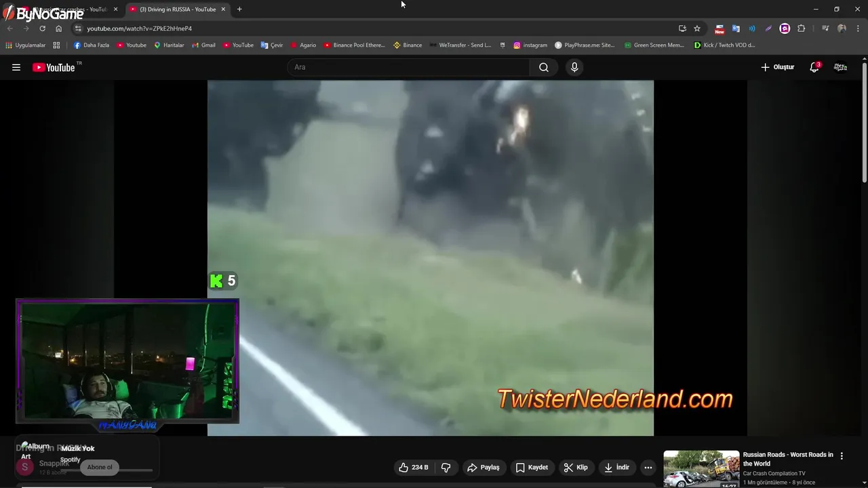Switch to the Driving in RUSSIA tab
Screen dimensions: 868x488
pos(178,9)
